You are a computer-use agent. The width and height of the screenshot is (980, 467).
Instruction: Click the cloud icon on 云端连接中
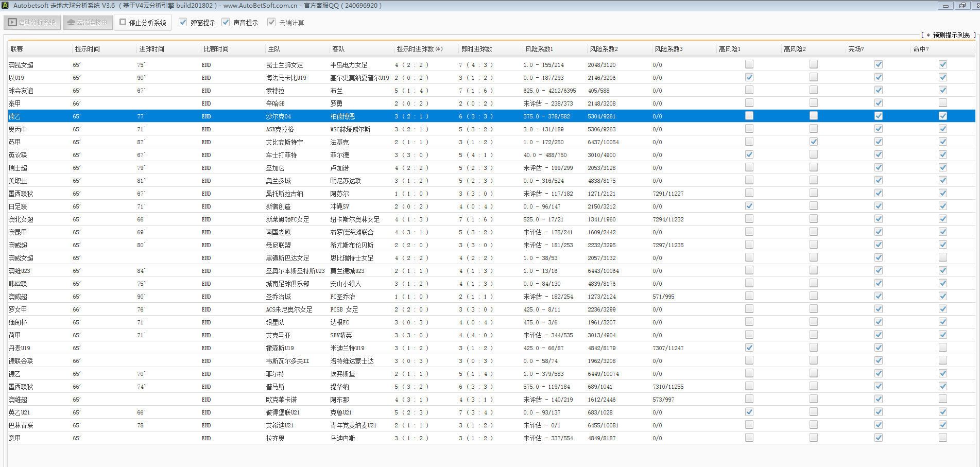(x=71, y=23)
